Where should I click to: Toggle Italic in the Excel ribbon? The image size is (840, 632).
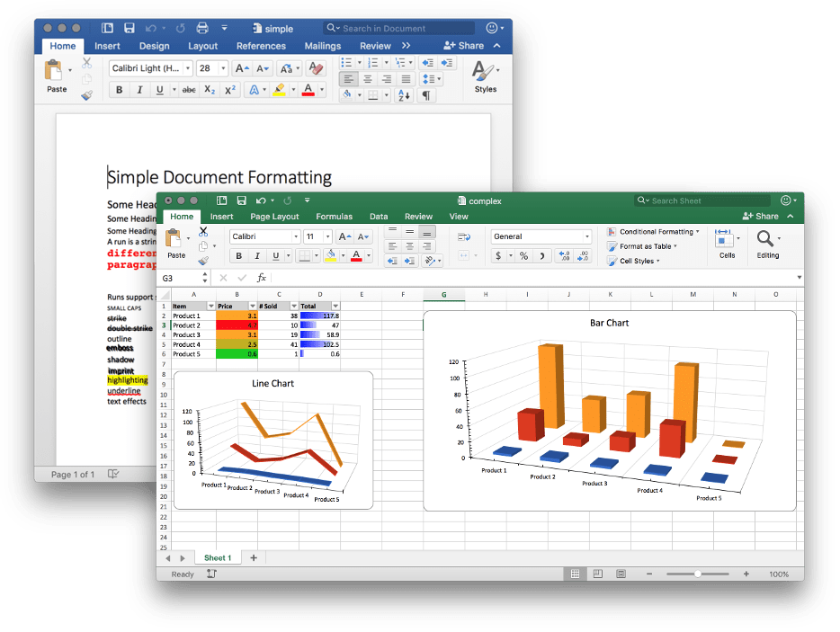(x=256, y=256)
